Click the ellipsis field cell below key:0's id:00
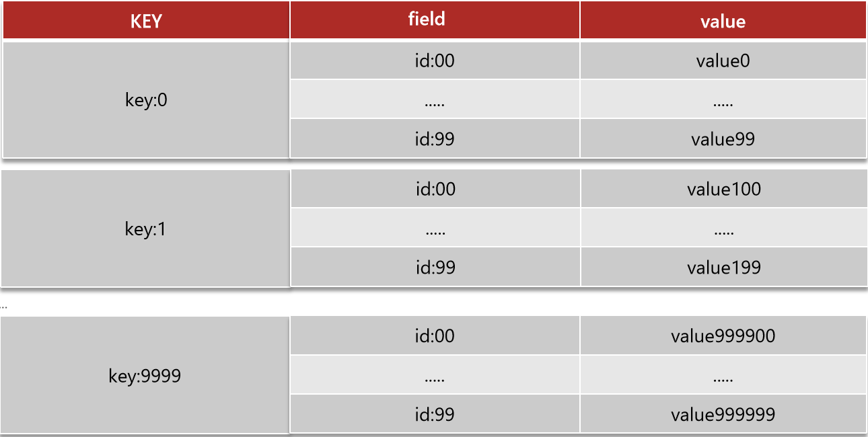The height and width of the screenshot is (437, 868). click(x=435, y=100)
